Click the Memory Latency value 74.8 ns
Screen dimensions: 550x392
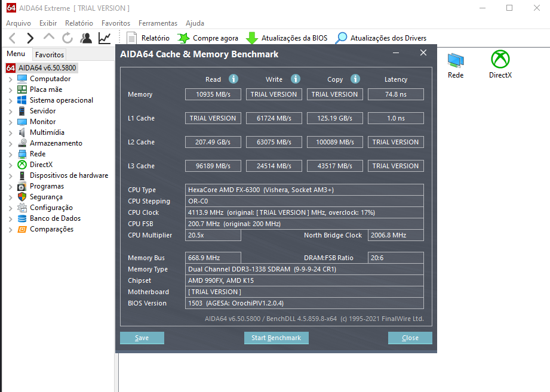tap(396, 94)
